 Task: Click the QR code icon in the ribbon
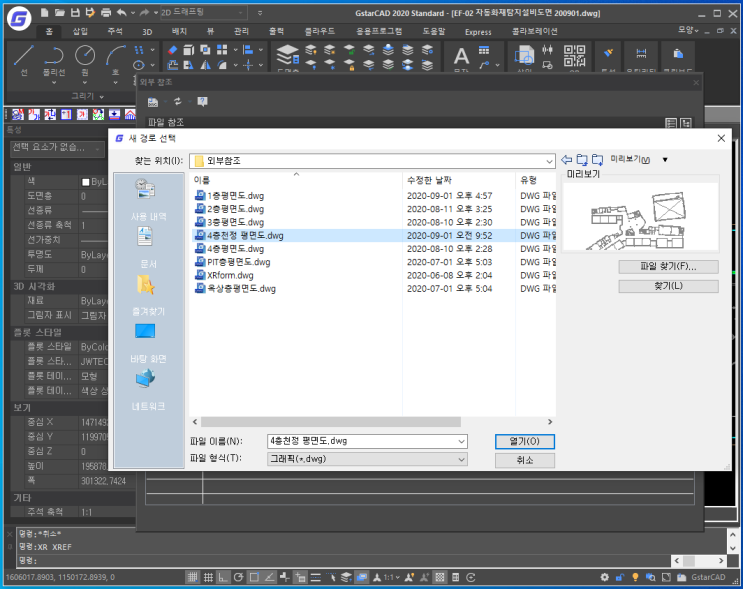pyautogui.click(x=574, y=56)
